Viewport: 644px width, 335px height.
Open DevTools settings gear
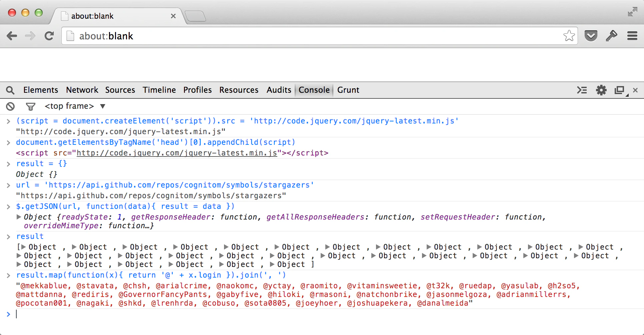601,90
